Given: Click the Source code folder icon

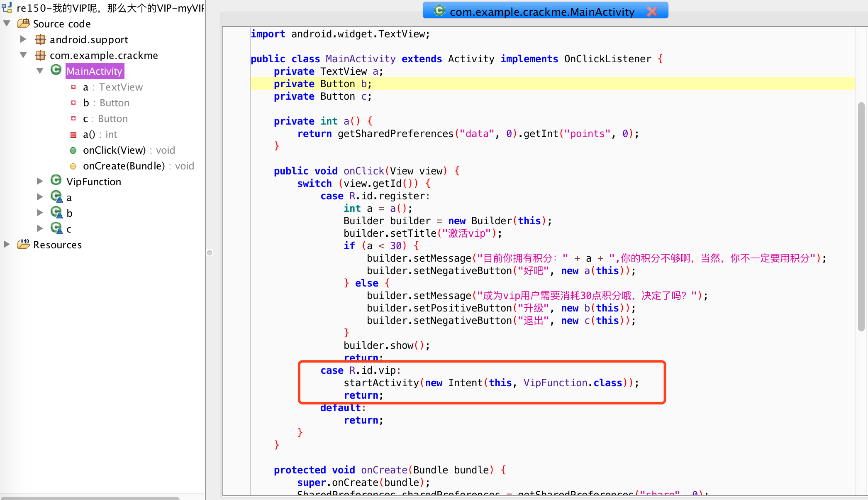Looking at the screenshot, I should (23, 24).
